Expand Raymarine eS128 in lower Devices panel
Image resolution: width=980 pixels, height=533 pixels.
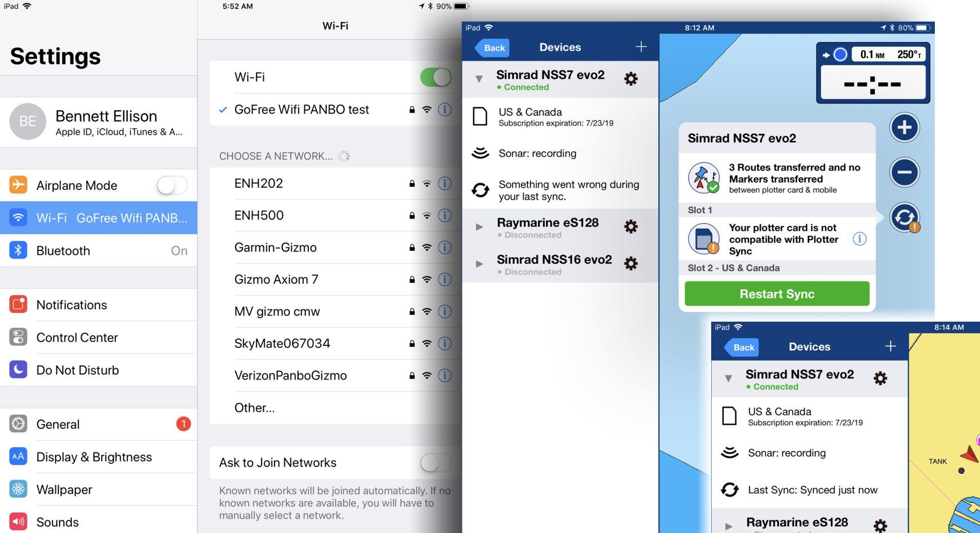[x=729, y=526]
